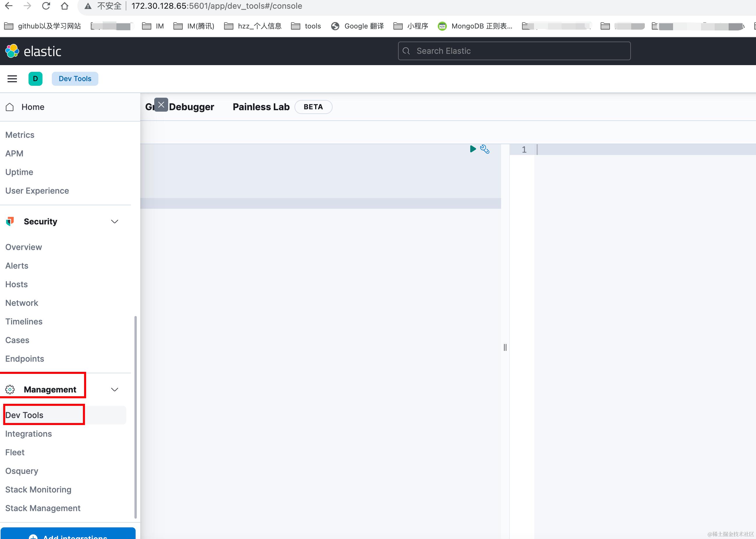Open Stack Management from sidebar
The height and width of the screenshot is (539, 756).
43,508
